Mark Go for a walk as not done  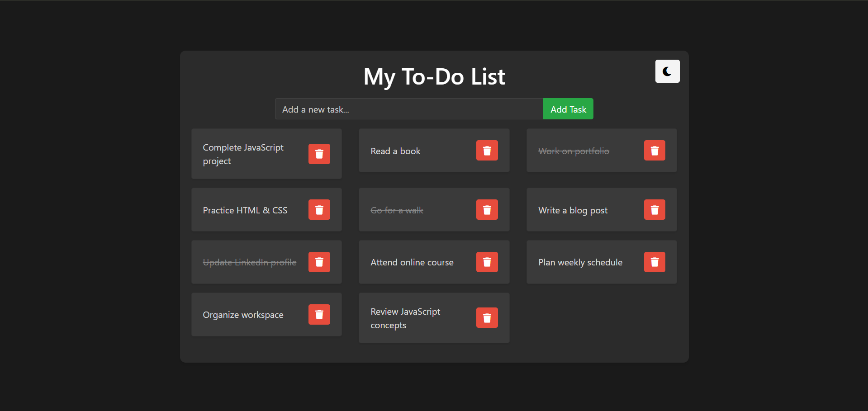[x=397, y=210]
